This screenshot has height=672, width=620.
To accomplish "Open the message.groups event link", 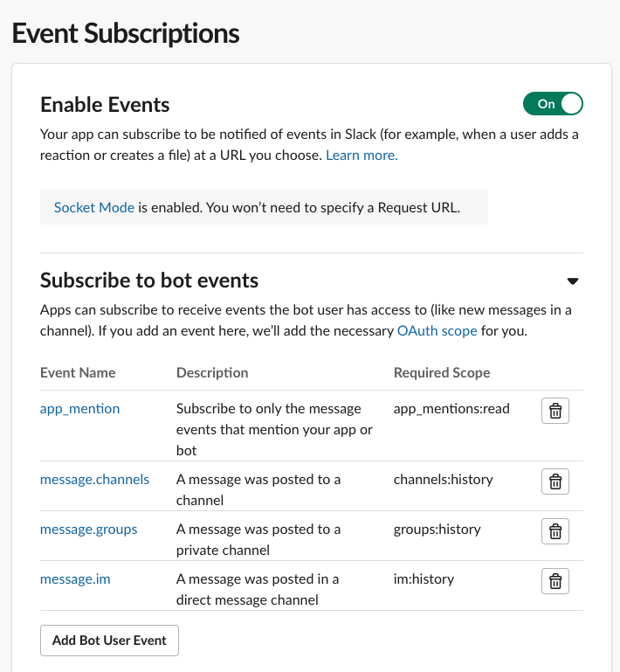I will 88,530.
